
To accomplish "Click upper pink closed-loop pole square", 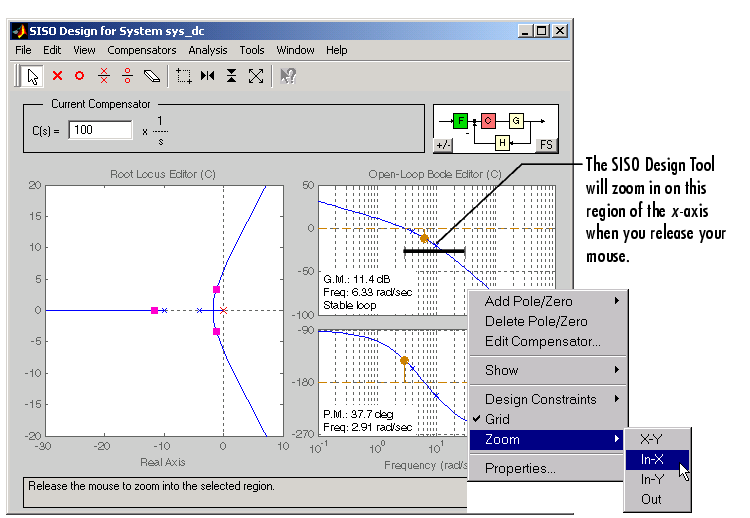I will tap(216, 290).
